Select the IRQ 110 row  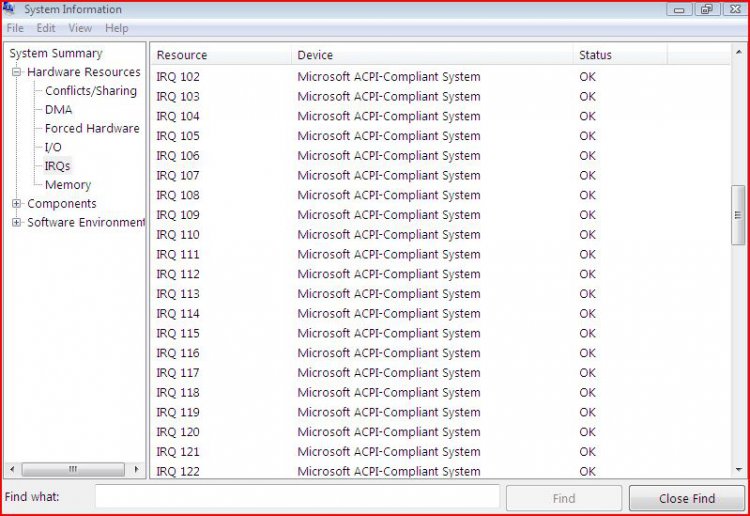(441, 235)
